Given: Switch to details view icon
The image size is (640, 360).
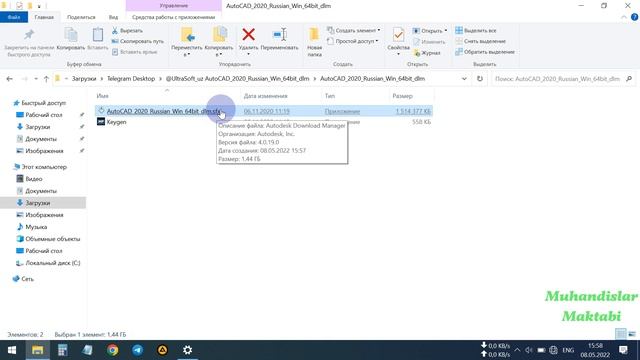Looking at the screenshot, I should coord(620,334).
